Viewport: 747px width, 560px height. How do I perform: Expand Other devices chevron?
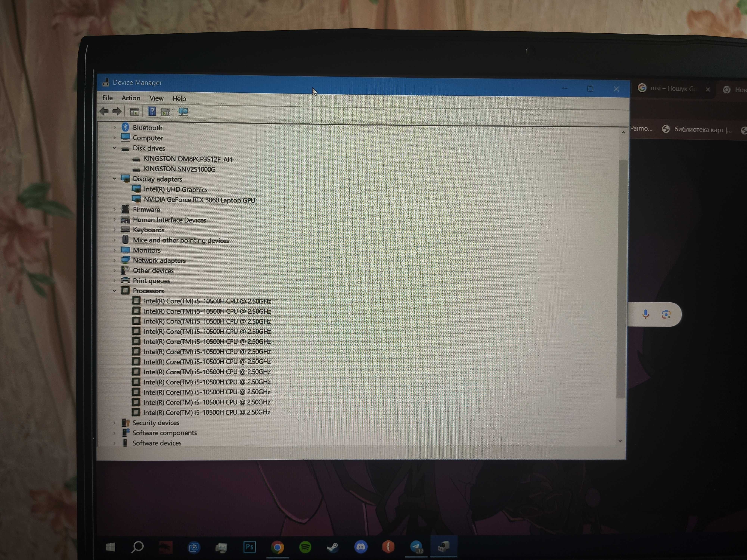pos(114,270)
